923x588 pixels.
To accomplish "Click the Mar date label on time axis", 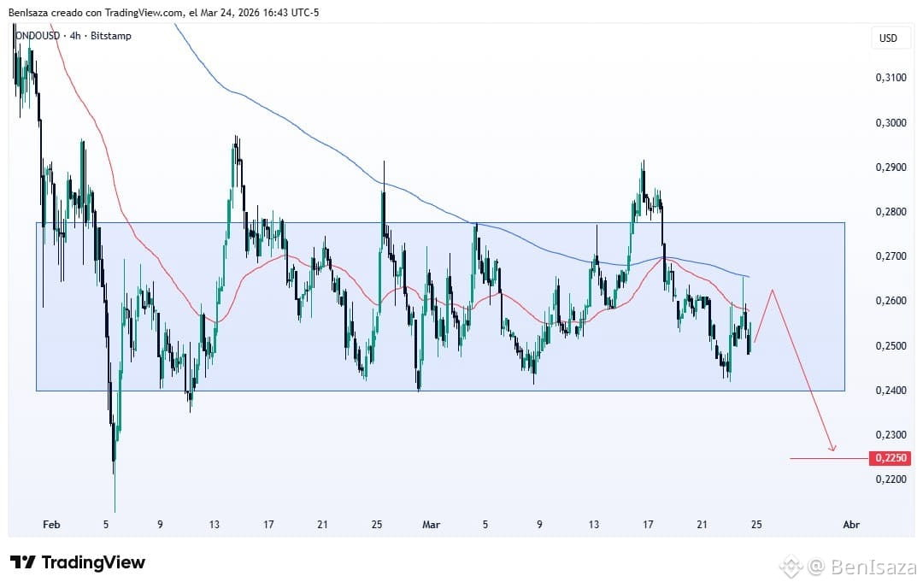I will click(431, 525).
